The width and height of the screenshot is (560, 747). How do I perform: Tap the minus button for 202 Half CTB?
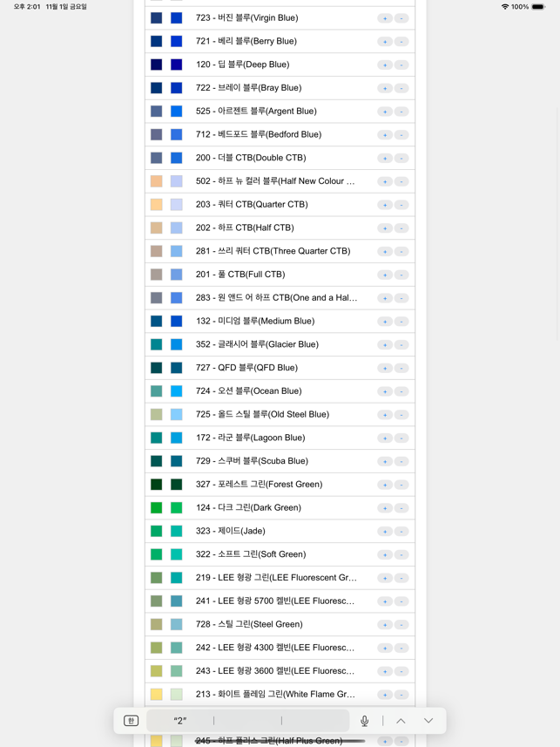(401, 228)
